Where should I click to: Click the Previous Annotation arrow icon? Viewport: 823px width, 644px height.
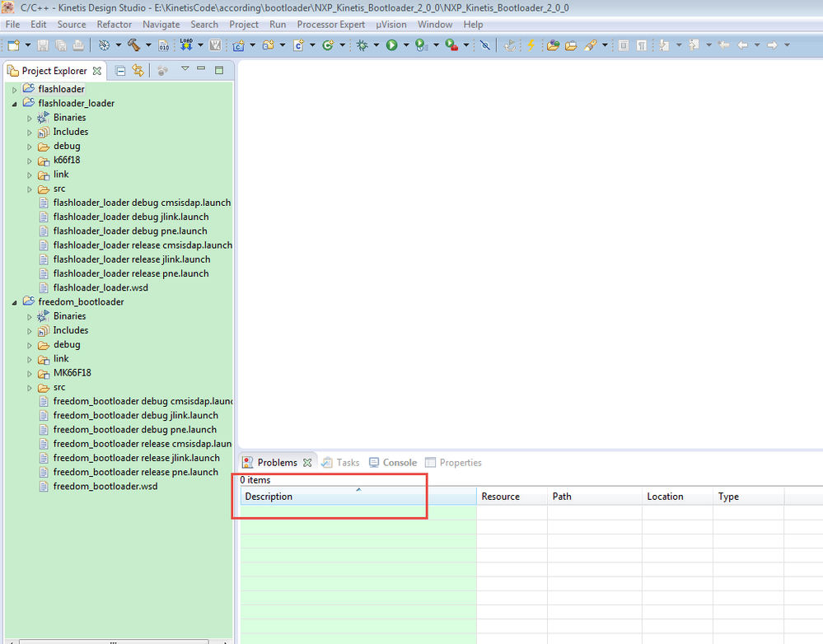pos(694,45)
